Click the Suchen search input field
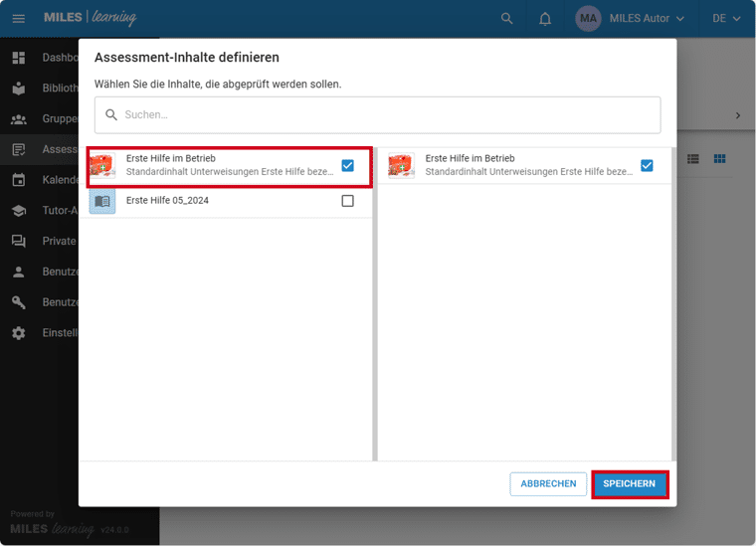 pyautogui.click(x=378, y=115)
